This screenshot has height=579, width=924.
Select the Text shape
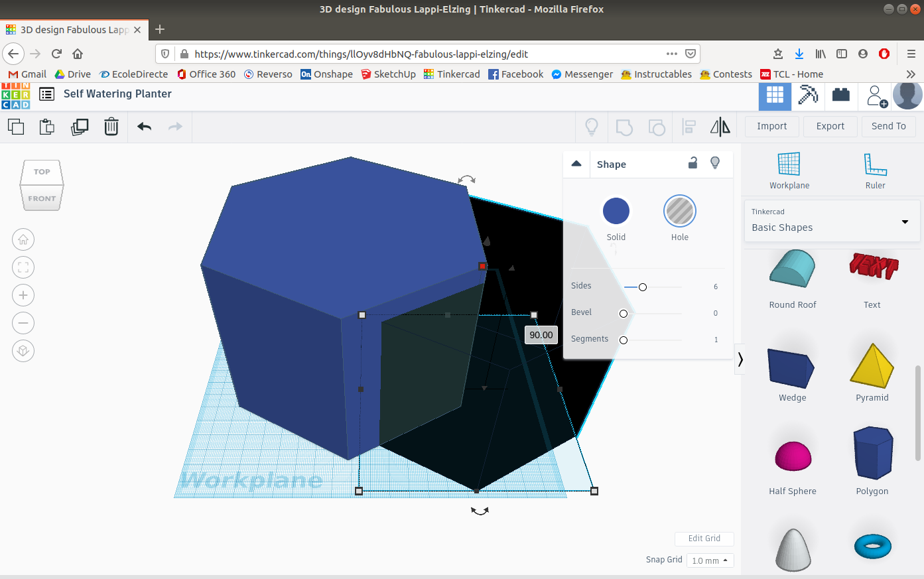pyautogui.click(x=872, y=279)
